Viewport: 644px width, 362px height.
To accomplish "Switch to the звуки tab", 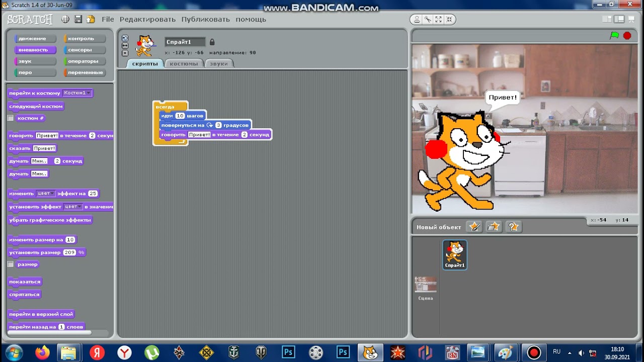I will coord(219,64).
